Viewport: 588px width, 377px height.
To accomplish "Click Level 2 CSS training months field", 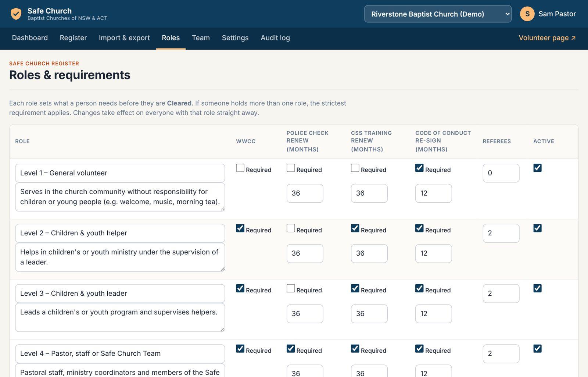I will point(369,253).
